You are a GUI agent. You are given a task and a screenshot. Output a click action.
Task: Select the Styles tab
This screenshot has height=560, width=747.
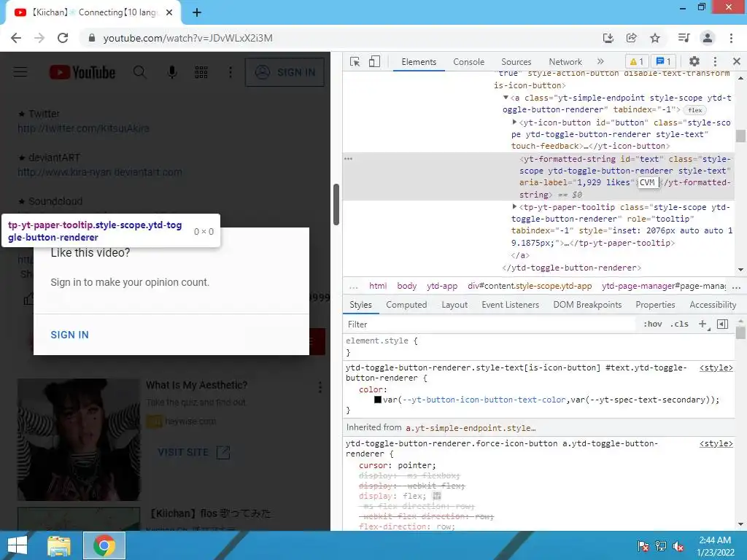click(360, 305)
